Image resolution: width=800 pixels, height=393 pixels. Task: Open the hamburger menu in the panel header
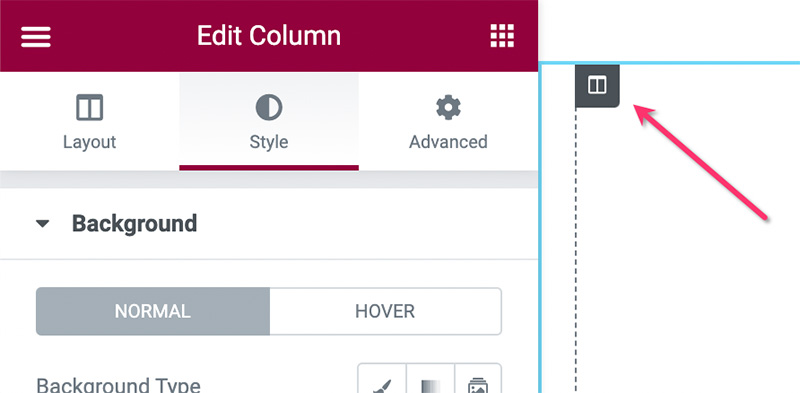(x=36, y=37)
